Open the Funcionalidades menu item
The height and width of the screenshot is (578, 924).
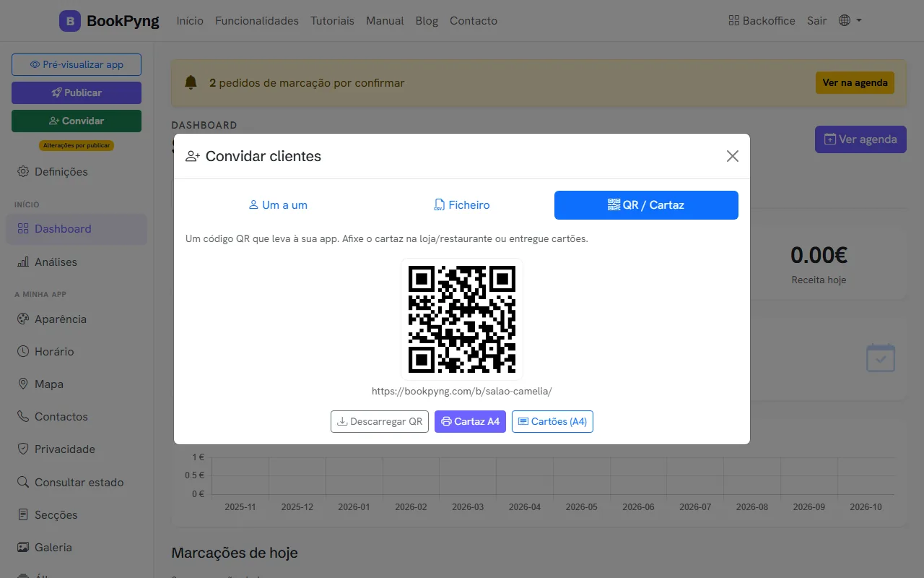click(257, 20)
